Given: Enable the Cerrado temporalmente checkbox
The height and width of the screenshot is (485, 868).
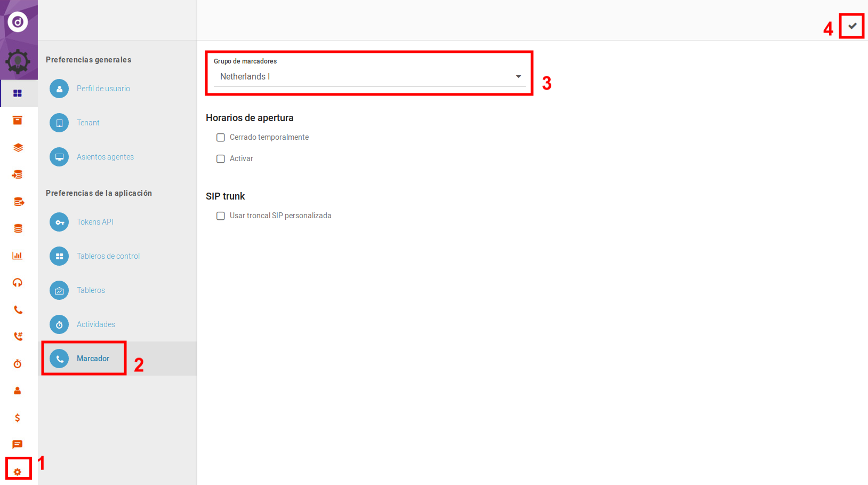Looking at the screenshot, I should click(221, 137).
